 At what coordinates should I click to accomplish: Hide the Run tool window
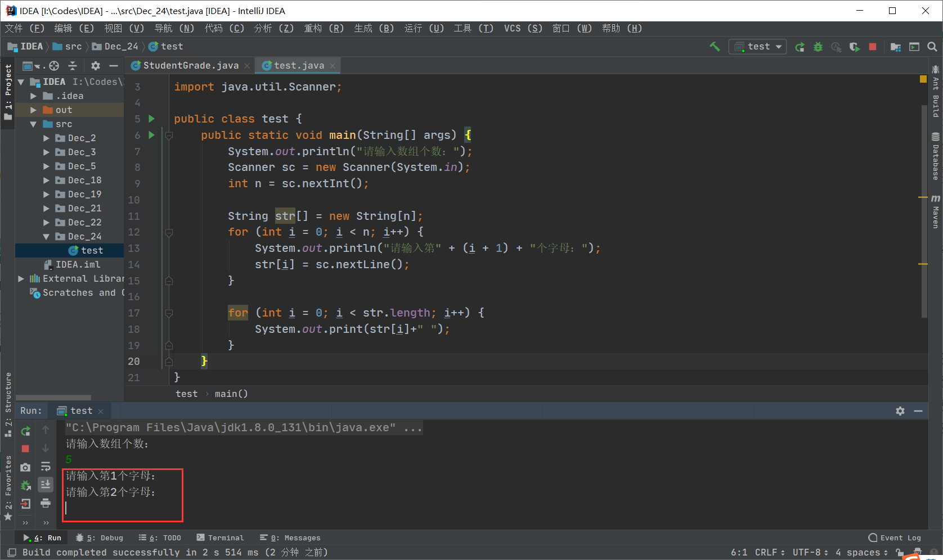[x=918, y=411]
